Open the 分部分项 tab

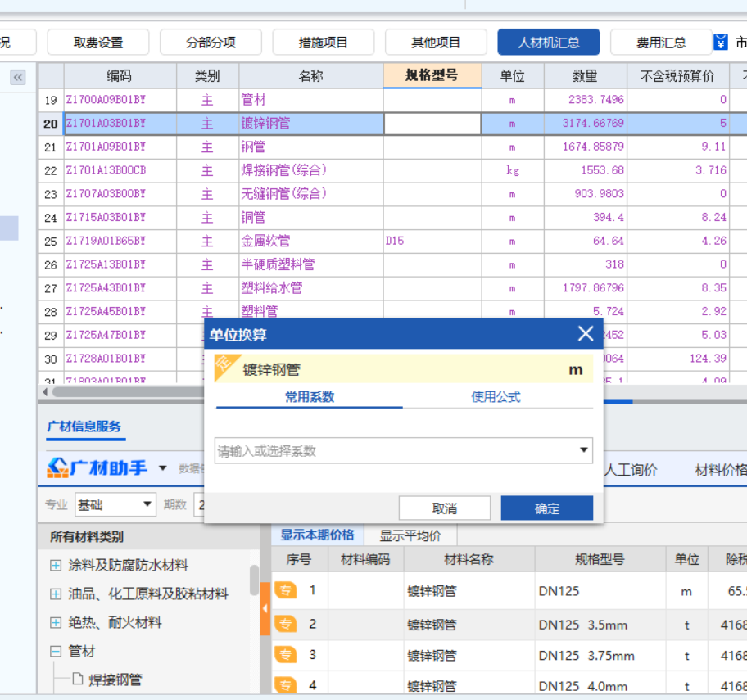(x=211, y=43)
